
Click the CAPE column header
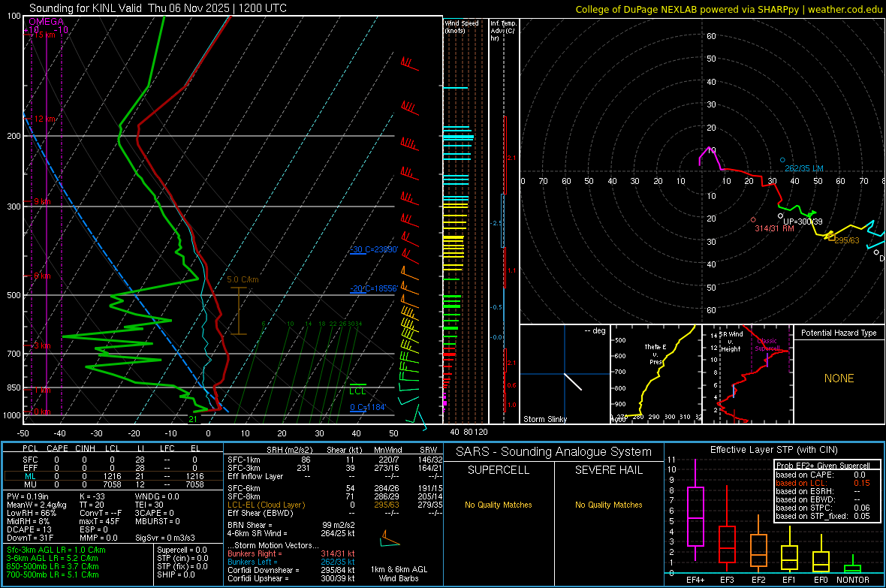pyautogui.click(x=57, y=448)
